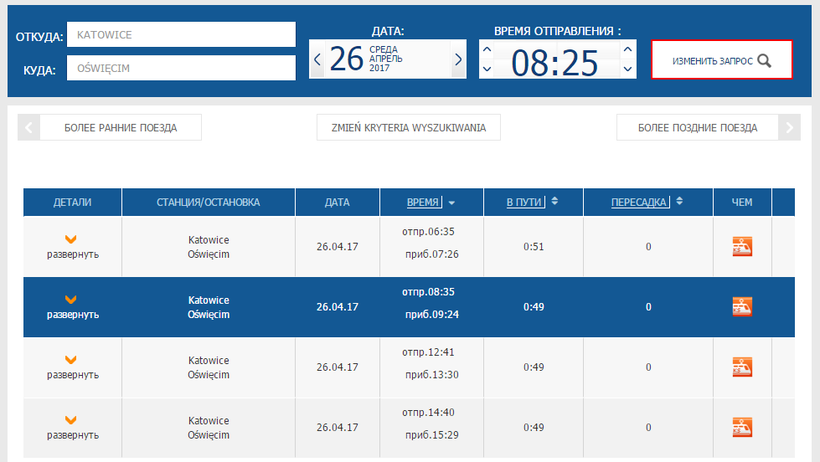The height and width of the screenshot is (462, 820).
Task: Click the ОТКУДА field containing Katowice
Action: (181, 35)
